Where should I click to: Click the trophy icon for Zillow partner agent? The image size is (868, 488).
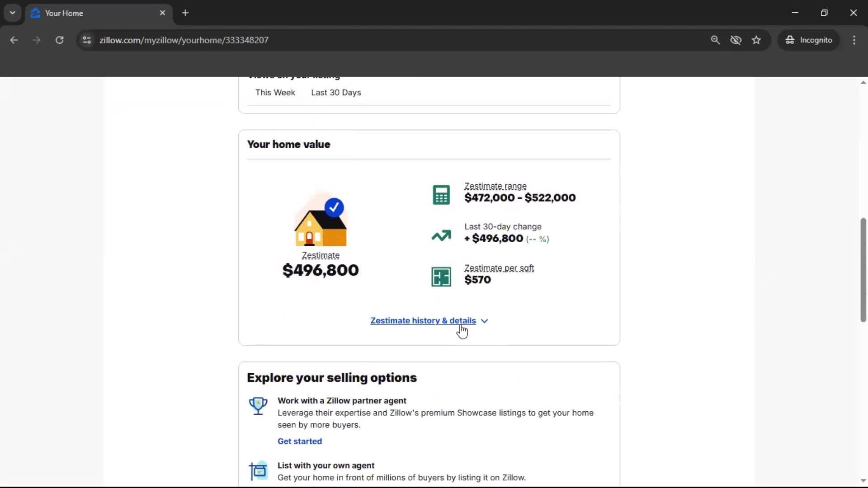[258, 406]
